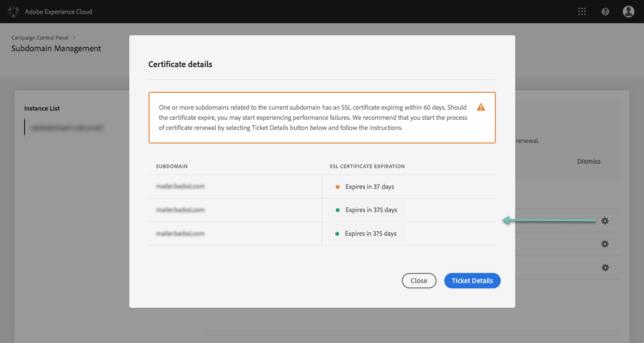
Task: Click green status dot in the middle row
Action: pyautogui.click(x=337, y=210)
